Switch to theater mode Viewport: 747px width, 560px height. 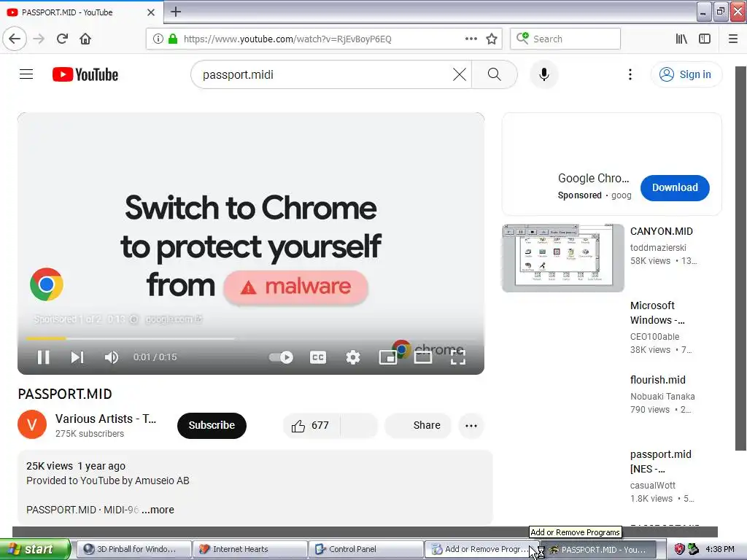[423, 357]
